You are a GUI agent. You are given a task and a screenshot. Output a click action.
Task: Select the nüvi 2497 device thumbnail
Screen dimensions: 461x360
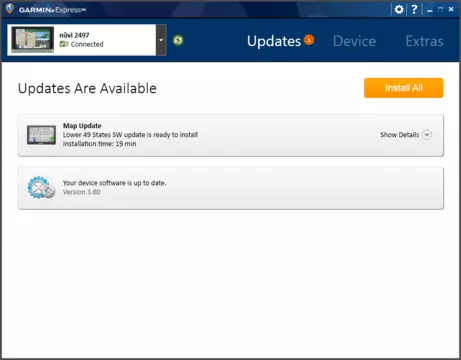click(x=32, y=40)
